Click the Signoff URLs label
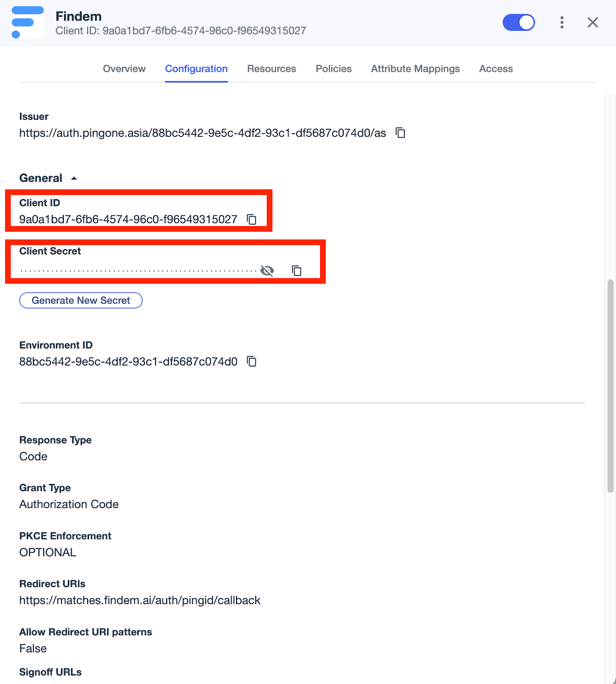The height and width of the screenshot is (684, 616). pyautogui.click(x=50, y=672)
